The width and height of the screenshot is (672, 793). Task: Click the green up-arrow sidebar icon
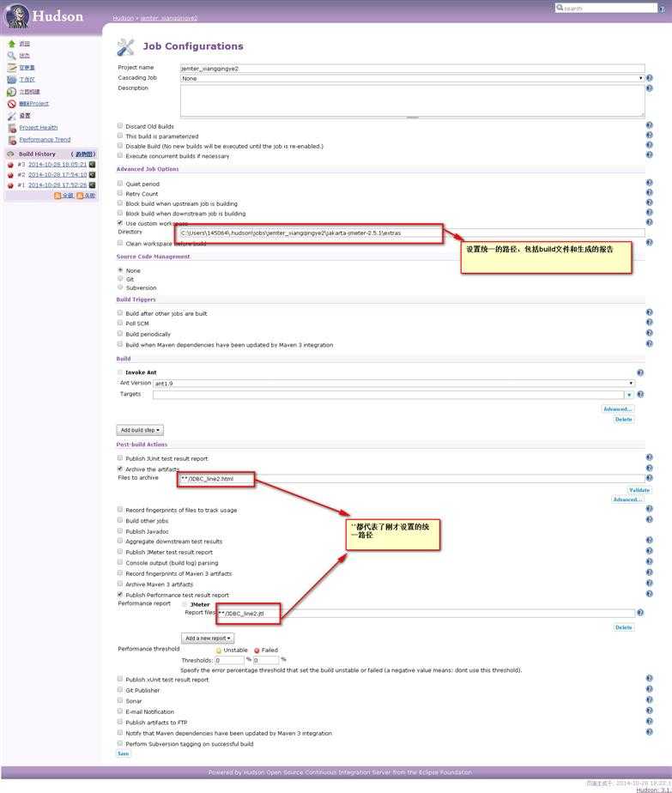(12, 44)
